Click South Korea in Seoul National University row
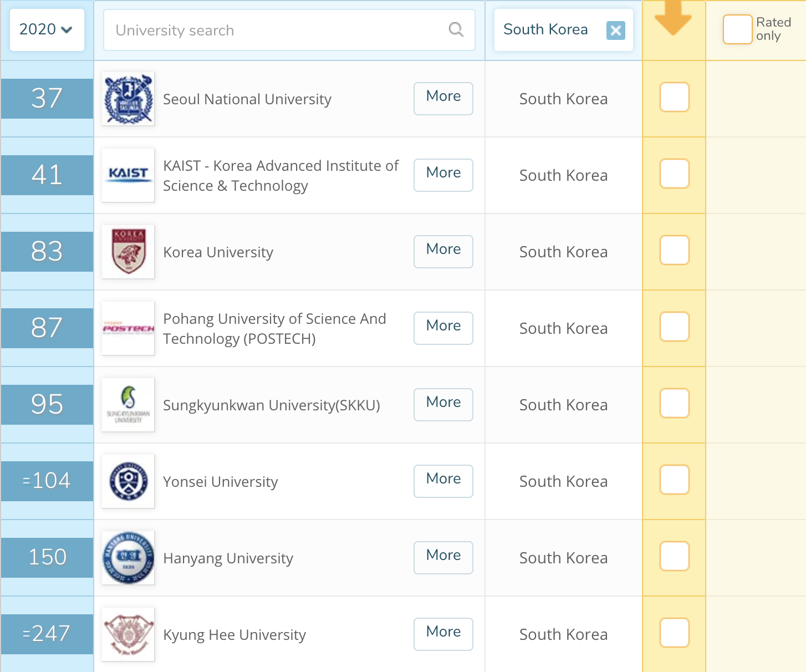 coord(564,99)
